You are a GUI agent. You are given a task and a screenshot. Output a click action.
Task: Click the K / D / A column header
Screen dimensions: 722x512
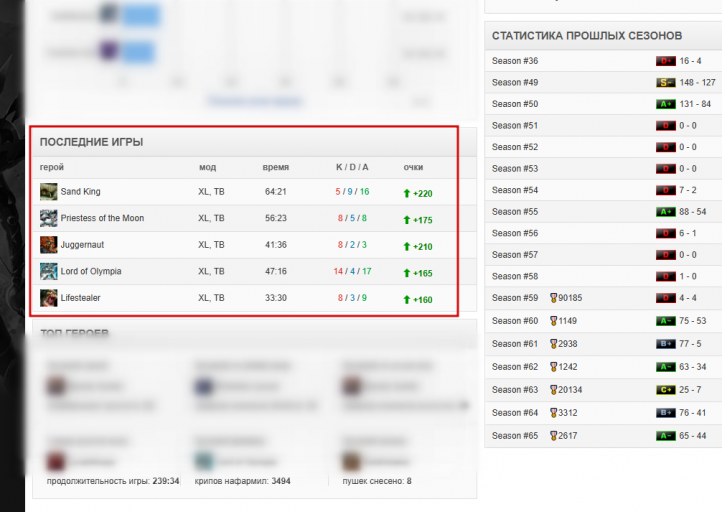352,167
